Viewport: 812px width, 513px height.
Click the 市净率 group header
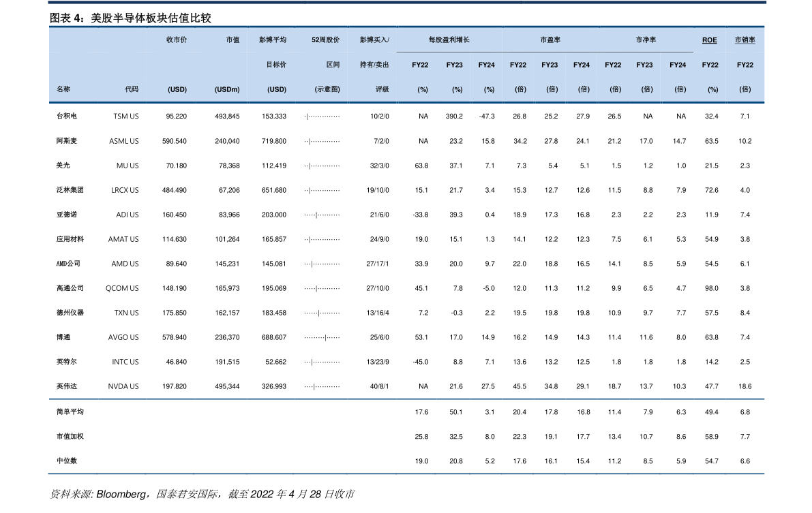tap(646, 40)
